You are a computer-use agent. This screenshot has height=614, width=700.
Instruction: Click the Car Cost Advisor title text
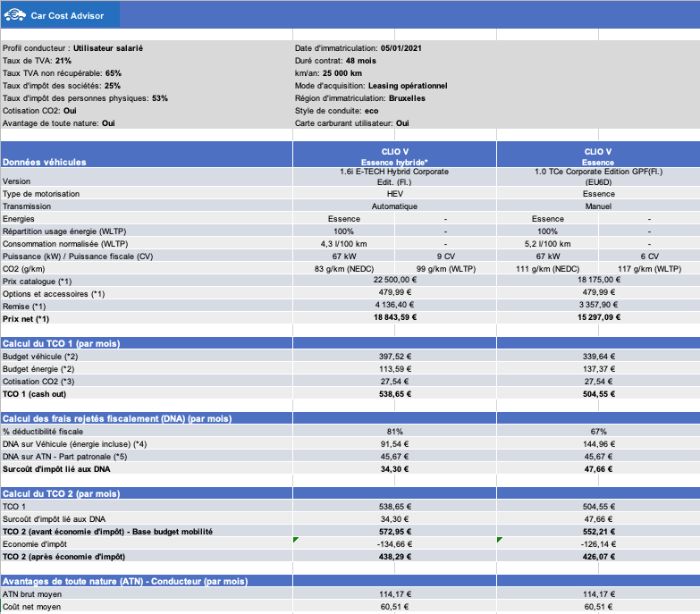click(67, 15)
